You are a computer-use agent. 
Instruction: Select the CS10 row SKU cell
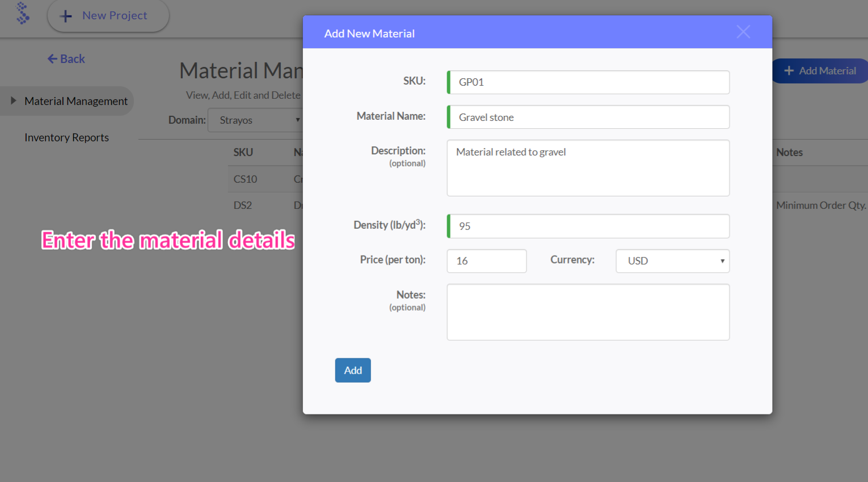tap(245, 179)
